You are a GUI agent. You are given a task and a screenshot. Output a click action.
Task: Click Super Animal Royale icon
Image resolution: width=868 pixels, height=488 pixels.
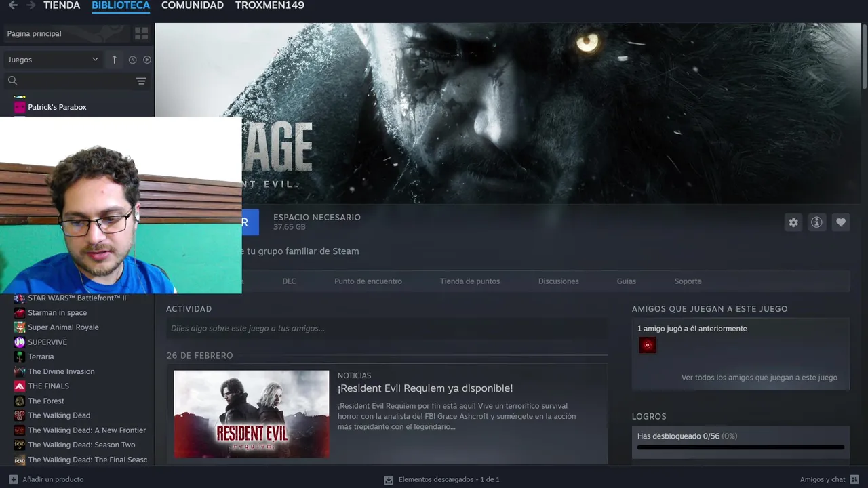(20, 327)
